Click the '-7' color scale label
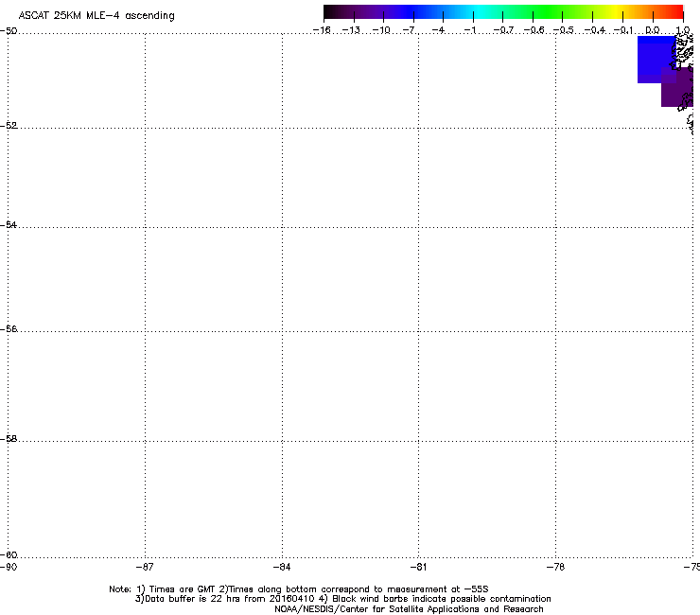 [411, 30]
